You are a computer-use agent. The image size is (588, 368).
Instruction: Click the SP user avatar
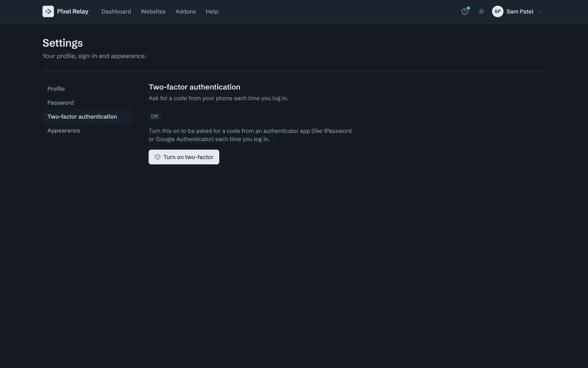tap(497, 11)
